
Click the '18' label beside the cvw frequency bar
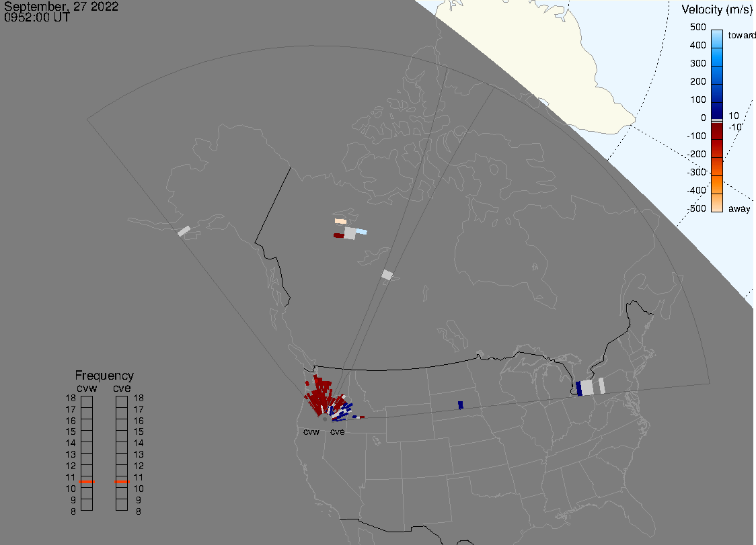click(71, 398)
